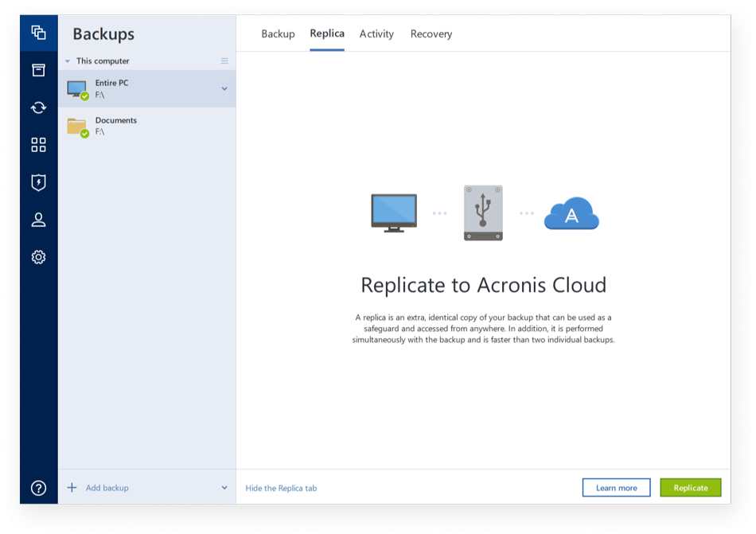Image resolution: width=756 pixels, height=534 pixels.
Task: Collapse the This computer group
Action: [68, 61]
